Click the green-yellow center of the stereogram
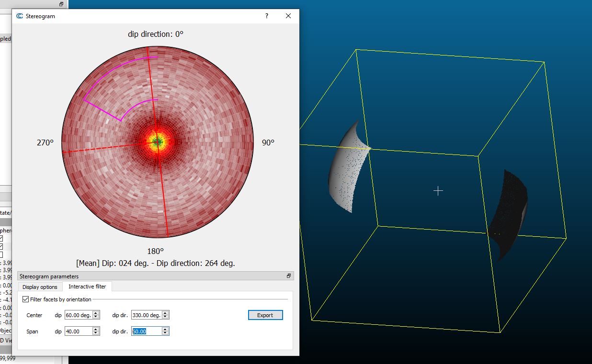This screenshot has width=592, height=364. pyautogui.click(x=157, y=142)
